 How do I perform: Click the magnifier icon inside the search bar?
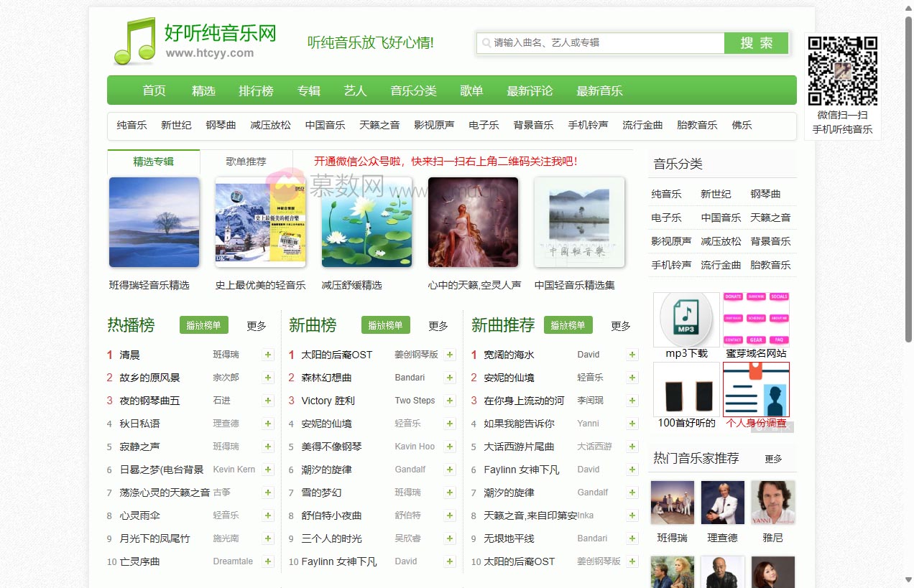coord(486,43)
